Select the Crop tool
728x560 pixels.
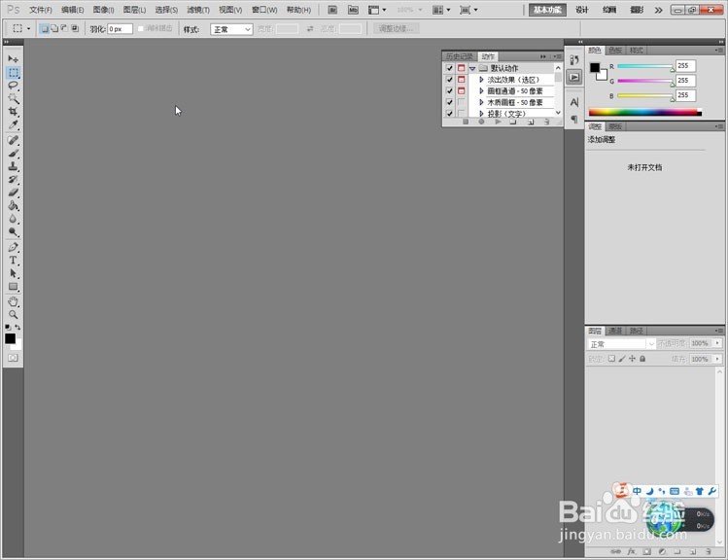tap(13, 112)
